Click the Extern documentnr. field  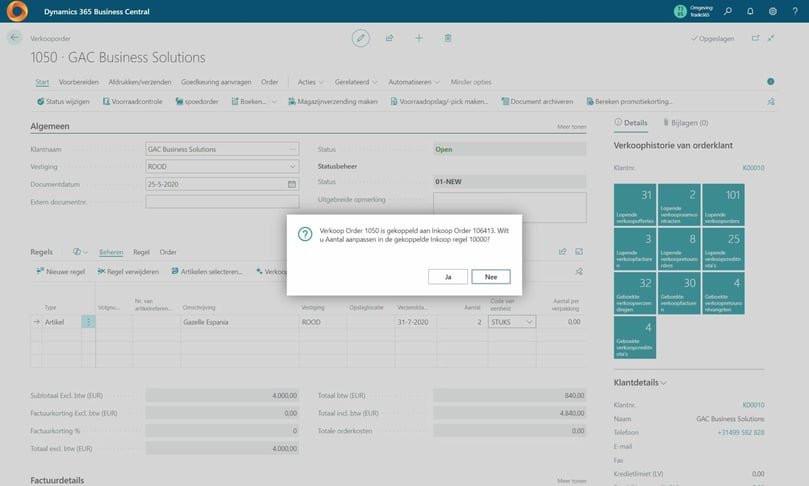pos(222,202)
